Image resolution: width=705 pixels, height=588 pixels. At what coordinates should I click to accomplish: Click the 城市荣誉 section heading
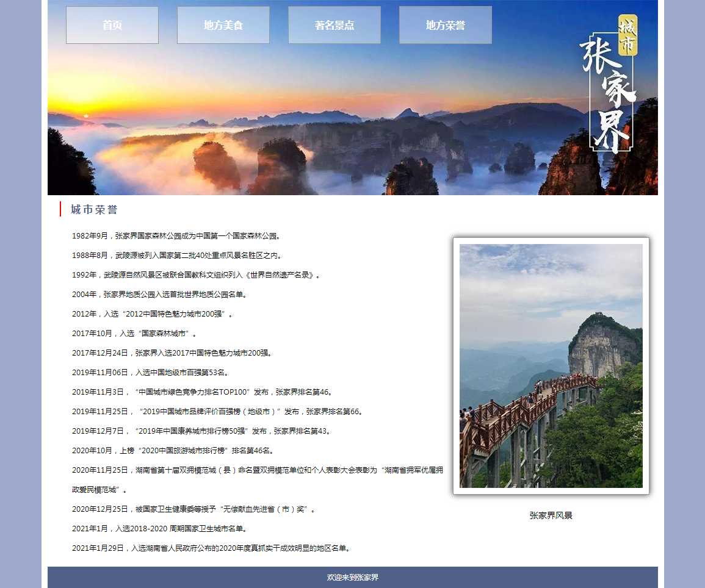(x=94, y=210)
